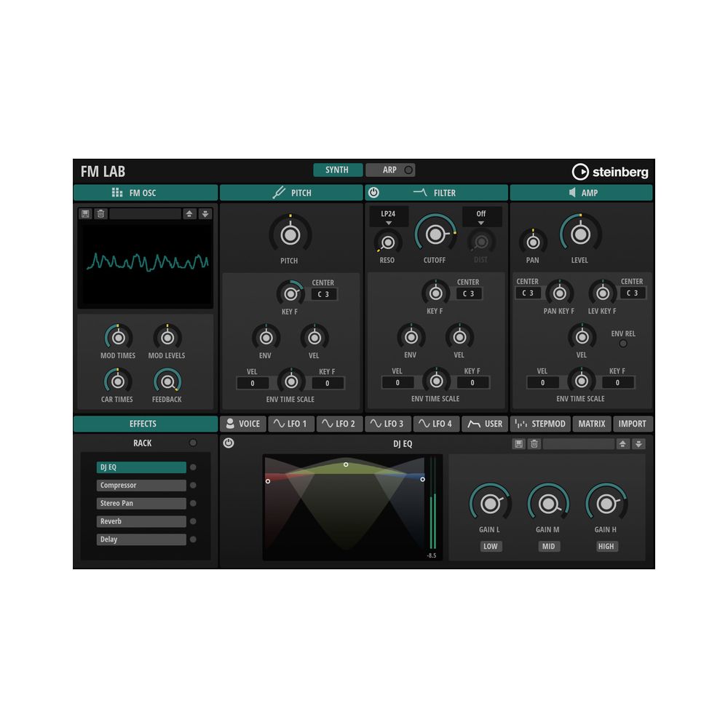
Task: Toggle the ARP on/off indicator
Action: [x=408, y=170]
